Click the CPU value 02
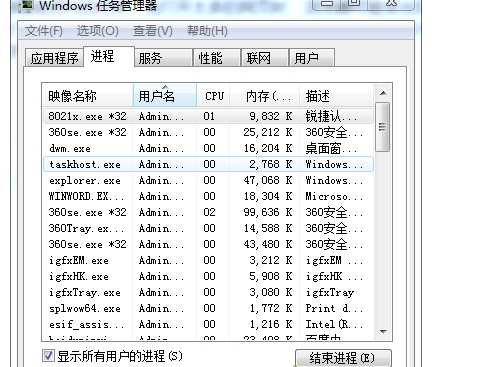The image size is (481, 367). (x=209, y=212)
